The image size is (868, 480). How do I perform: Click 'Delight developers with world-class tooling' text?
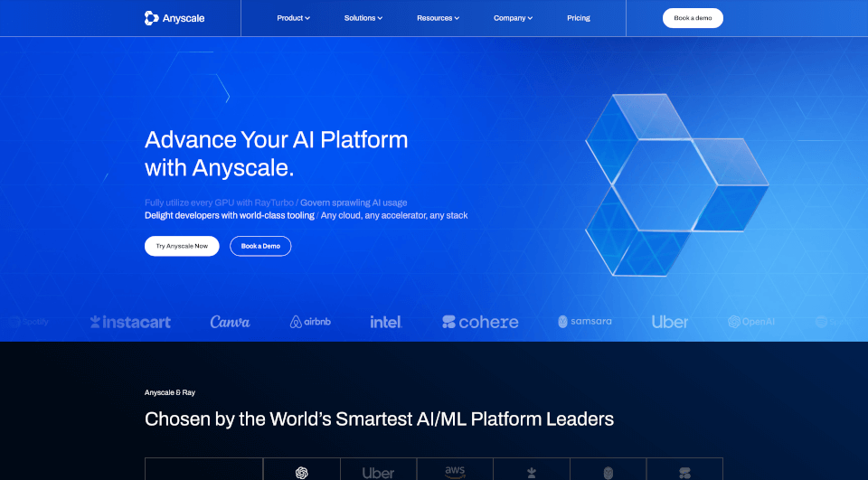click(229, 215)
